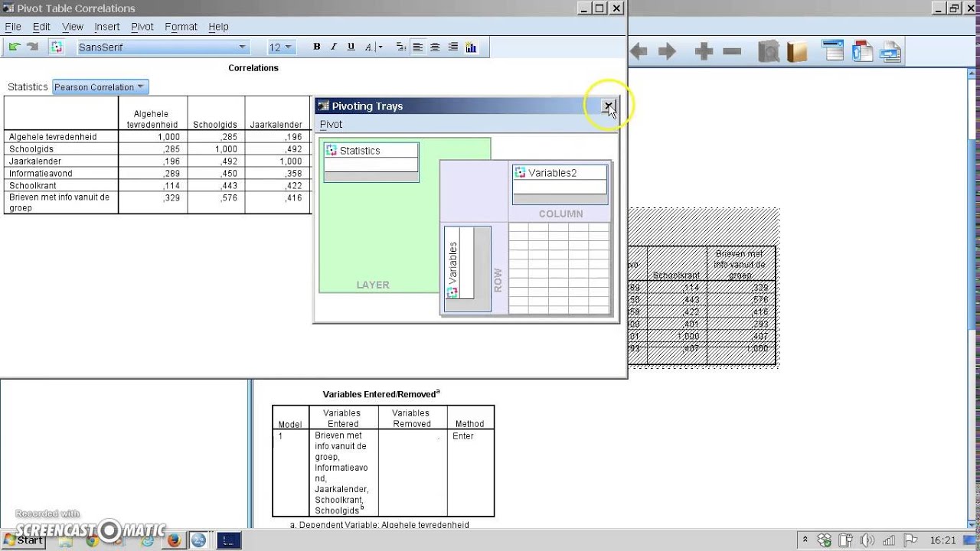Open the Pivot menu in menu bar
Image resolution: width=980 pixels, height=551 pixels.
142,26
